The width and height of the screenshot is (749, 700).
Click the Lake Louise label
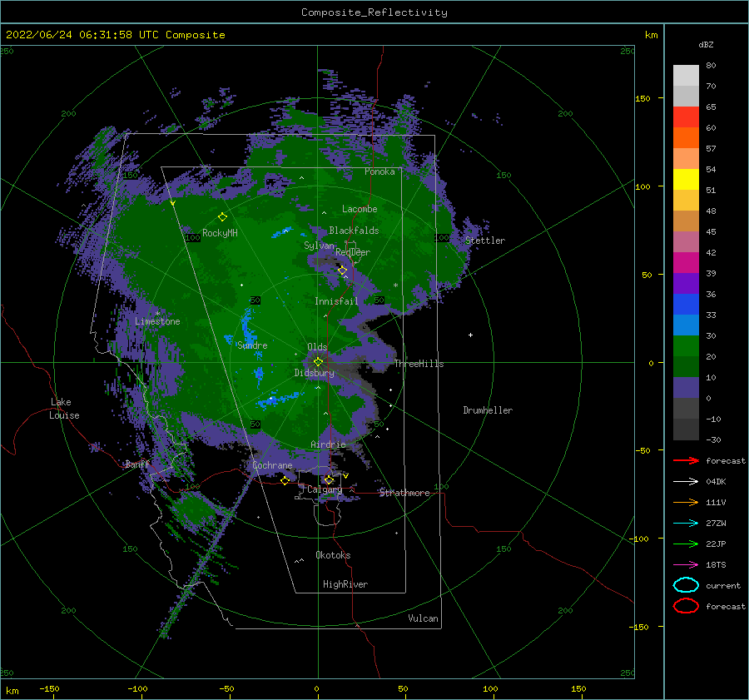(x=64, y=409)
